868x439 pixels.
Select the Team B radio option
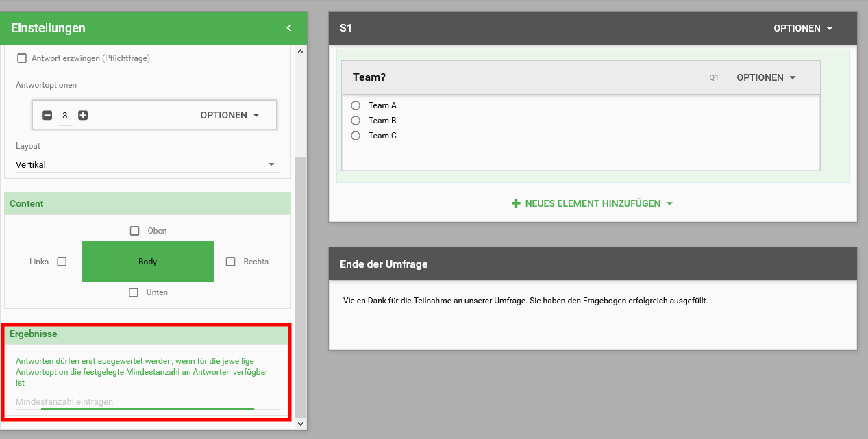356,121
